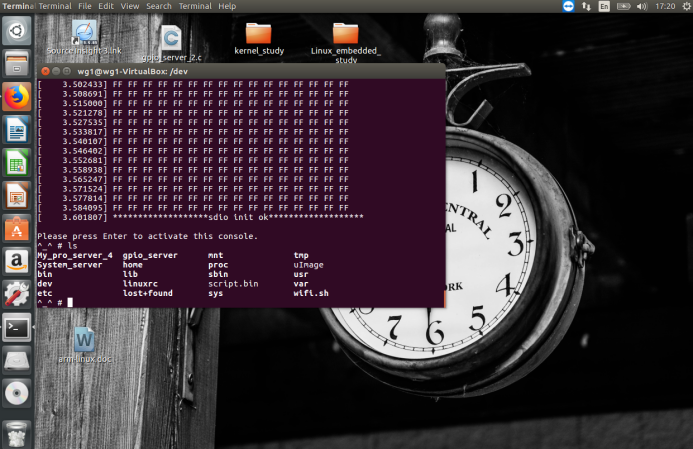Select the Linux_embedded_study desktop folder
The height and width of the screenshot is (449, 693).
point(346,42)
